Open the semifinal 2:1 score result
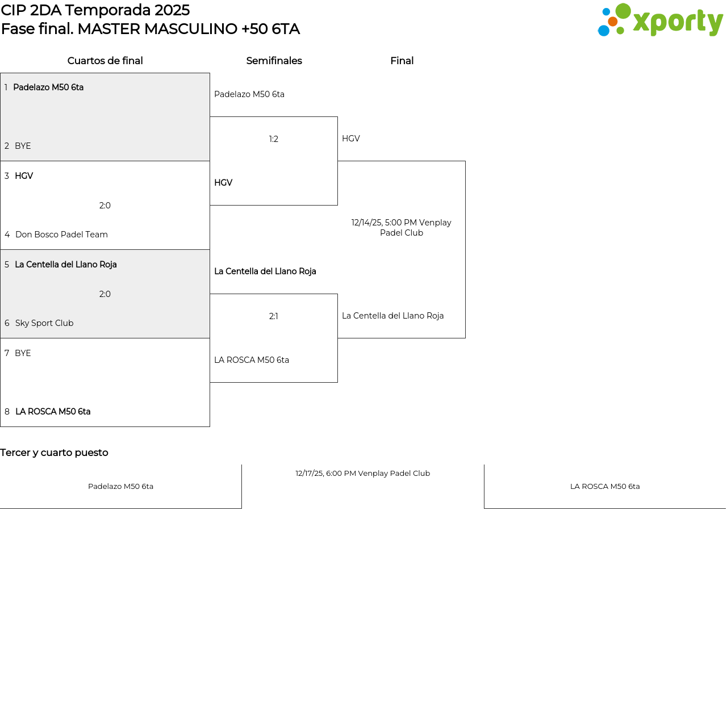Viewport: 727px width, 728px height. 274,316
